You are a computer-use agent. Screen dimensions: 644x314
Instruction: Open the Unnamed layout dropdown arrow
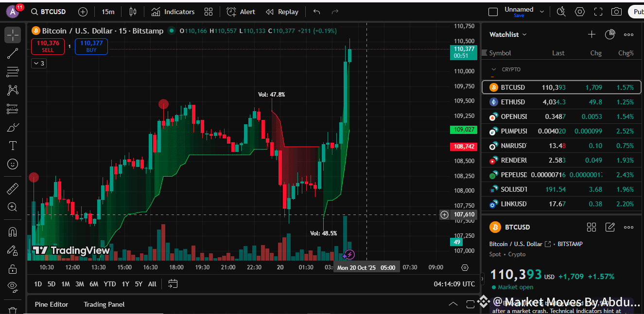542,12
